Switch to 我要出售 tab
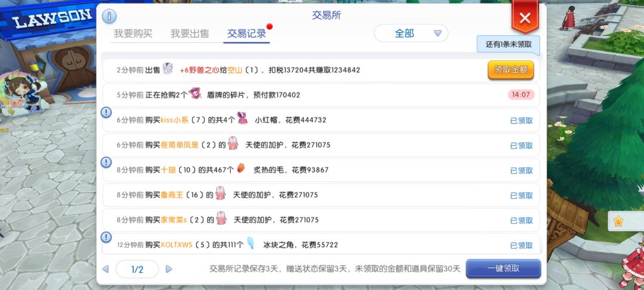 tap(190, 33)
